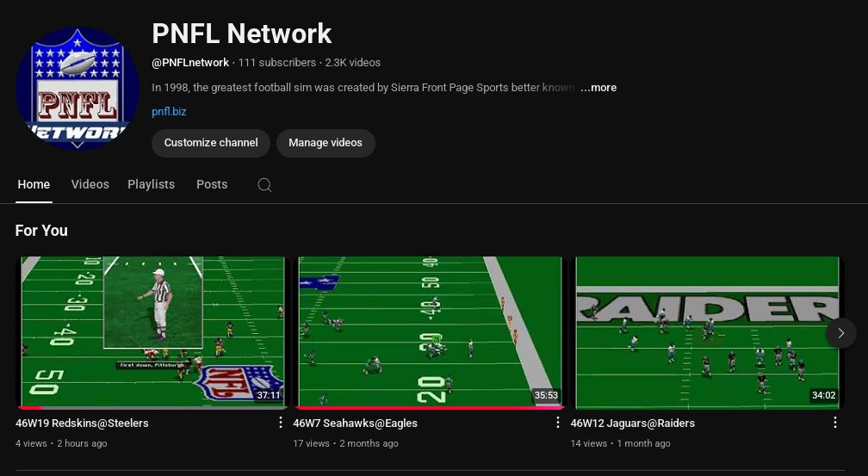The height and width of the screenshot is (476, 868).
Task: Click the '4 views • 2 hours ago' text
Action: tap(61, 443)
